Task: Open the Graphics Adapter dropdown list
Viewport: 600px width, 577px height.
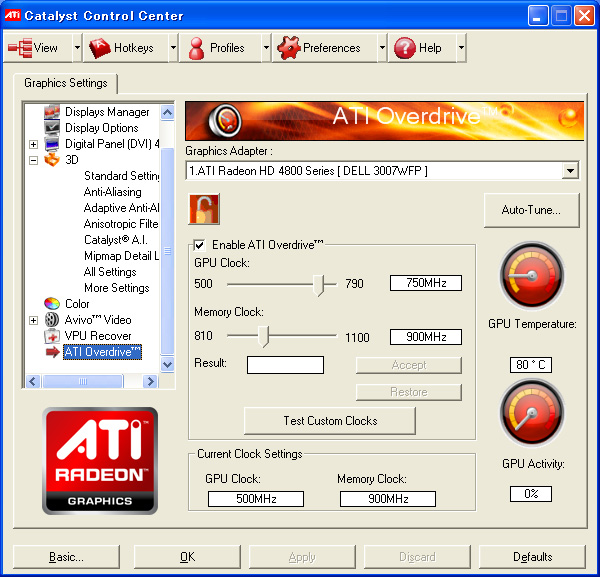Action: tap(570, 171)
